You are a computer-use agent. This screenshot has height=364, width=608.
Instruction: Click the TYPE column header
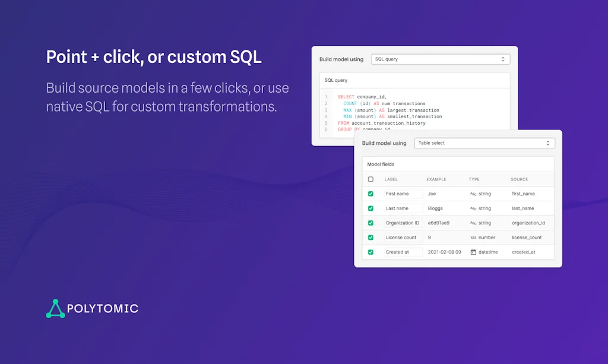[x=474, y=179]
